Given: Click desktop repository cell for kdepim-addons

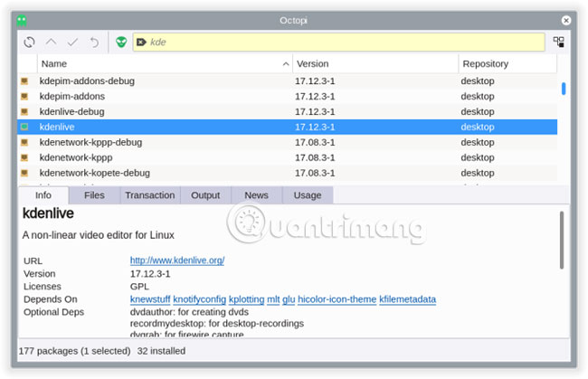Looking at the screenshot, I should [x=478, y=97].
